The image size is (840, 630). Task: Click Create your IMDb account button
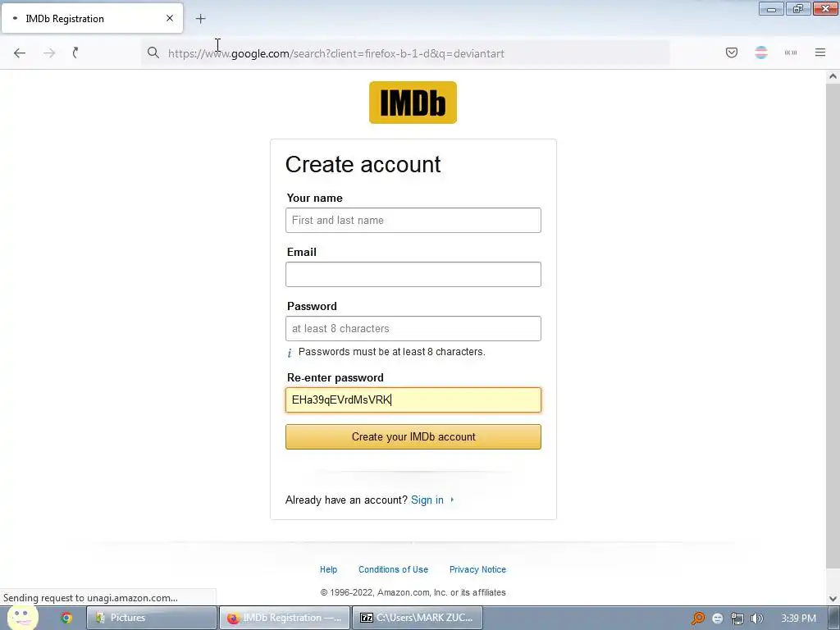click(x=413, y=436)
